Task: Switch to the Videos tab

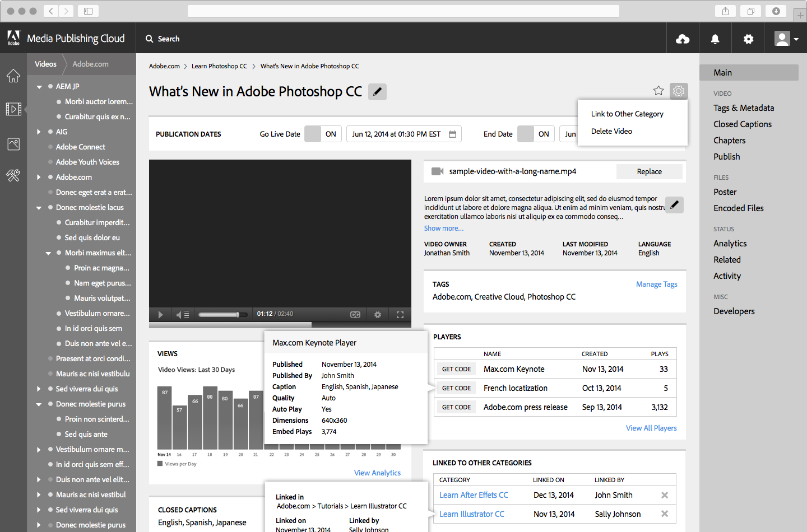Action: (x=45, y=64)
